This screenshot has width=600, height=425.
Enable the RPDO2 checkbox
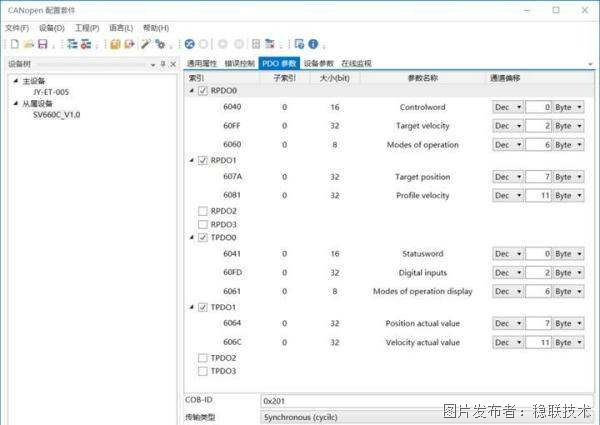point(203,211)
